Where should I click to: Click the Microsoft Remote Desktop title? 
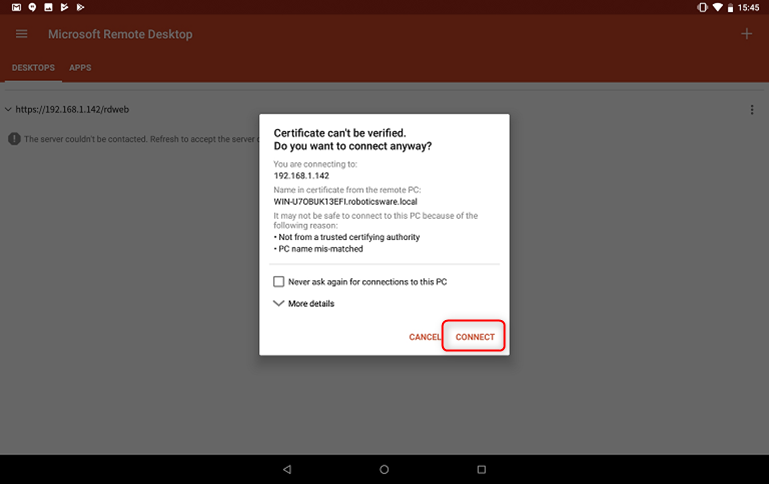120,34
